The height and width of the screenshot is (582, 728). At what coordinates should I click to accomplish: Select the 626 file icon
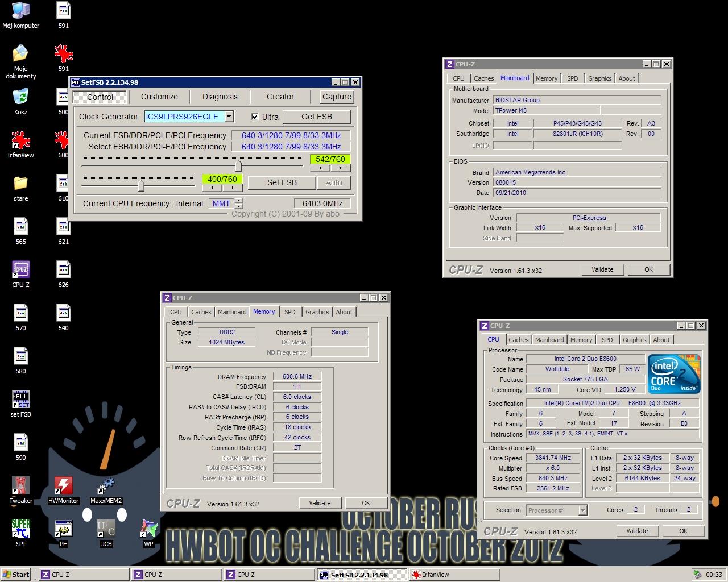pyautogui.click(x=63, y=275)
